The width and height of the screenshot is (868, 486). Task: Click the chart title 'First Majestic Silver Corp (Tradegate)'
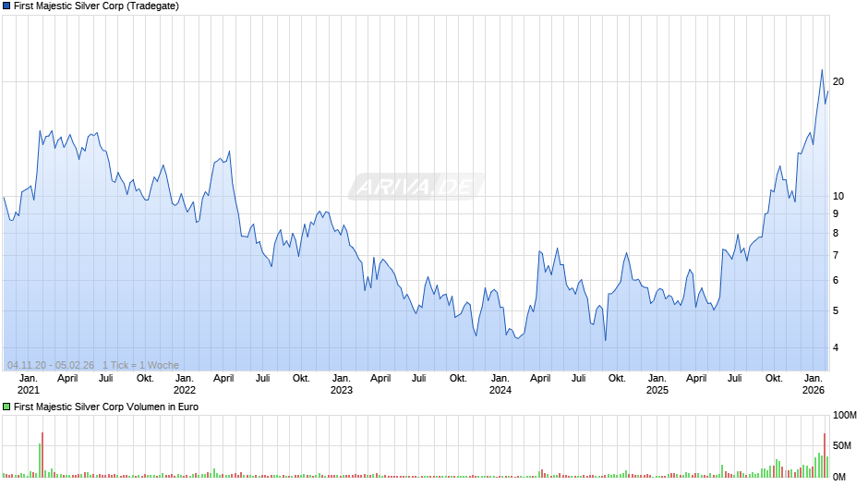coord(96,6)
